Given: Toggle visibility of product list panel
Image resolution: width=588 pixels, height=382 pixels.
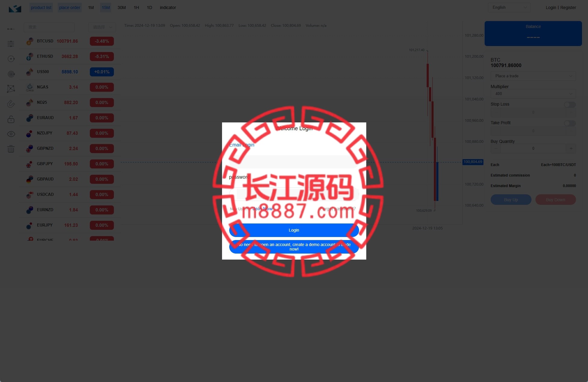Looking at the screenshot, I should [41, 7].
